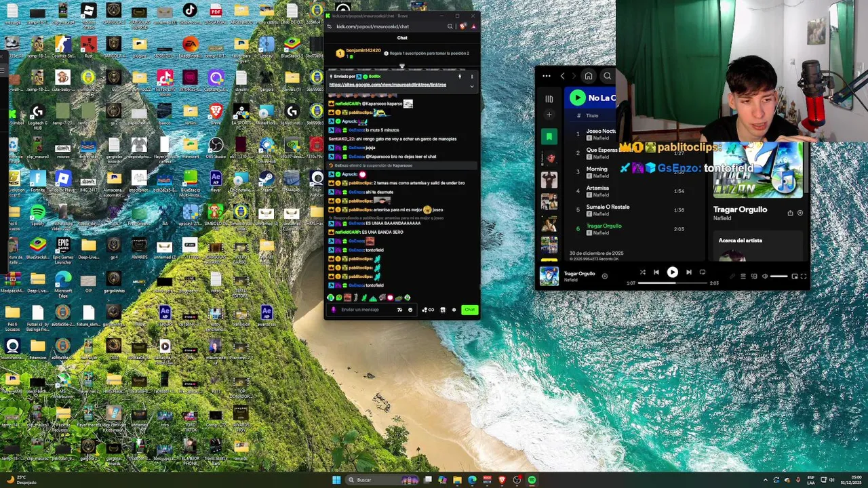Viewport: 868px width, 488px height.
Task: Add Tragar Orgullo to liked from player bar
Action: pos(604,276)
